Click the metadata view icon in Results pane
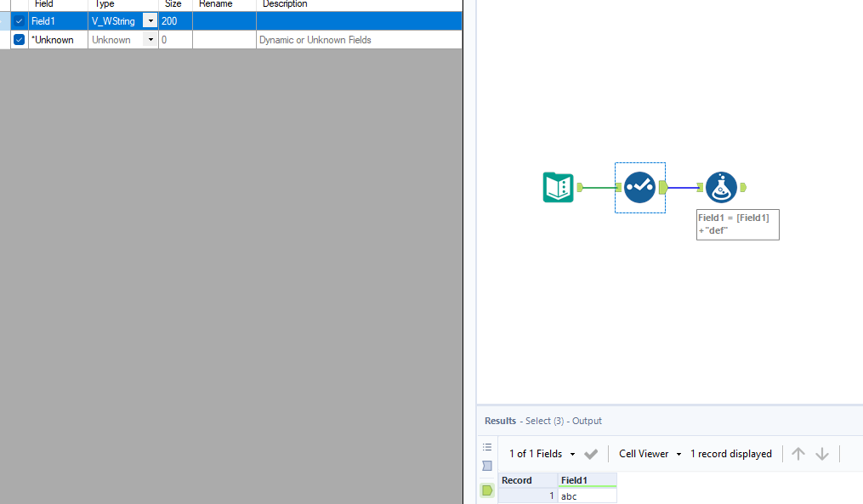Image resolution: width=863 pixels, height=504 pixels. point(486,466)
